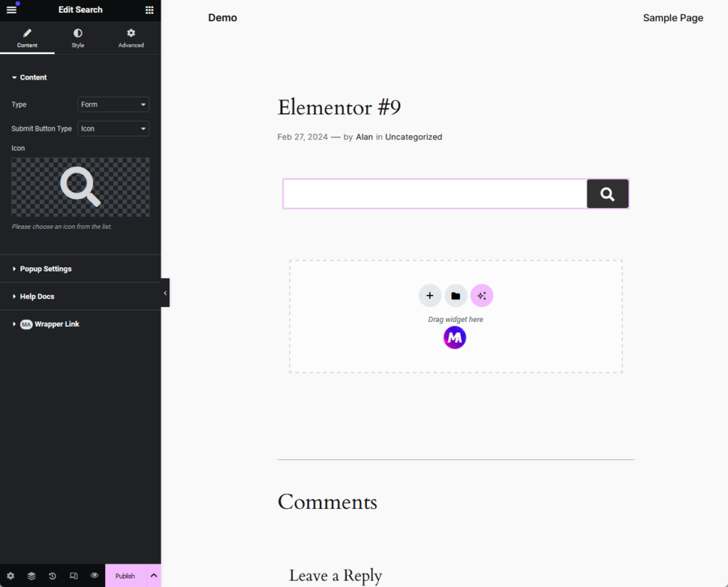
Task: Click the search submit magnifier button
Action: pos(607,194)
